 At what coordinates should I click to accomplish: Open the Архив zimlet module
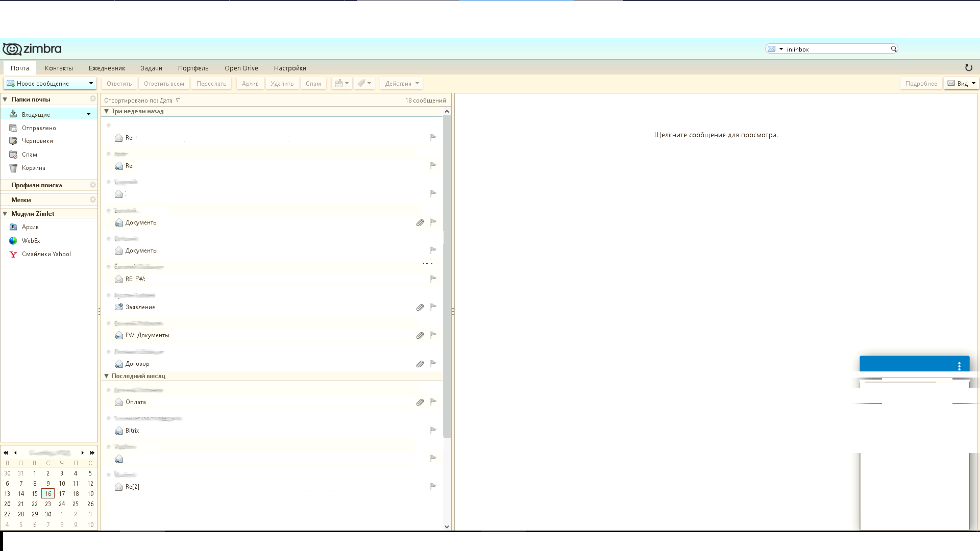tap(30, 227)
